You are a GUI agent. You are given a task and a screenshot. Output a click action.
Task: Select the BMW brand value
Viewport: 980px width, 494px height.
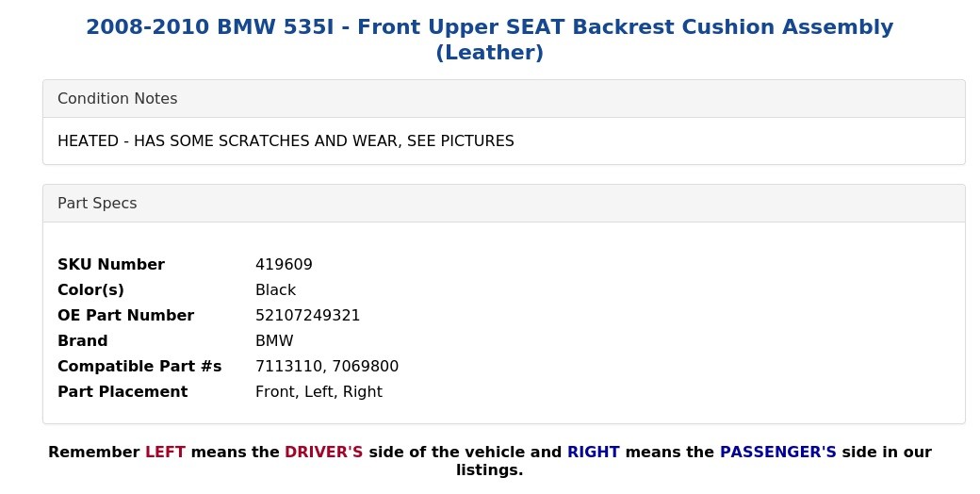pyautogui.click(x=274, y=340)
